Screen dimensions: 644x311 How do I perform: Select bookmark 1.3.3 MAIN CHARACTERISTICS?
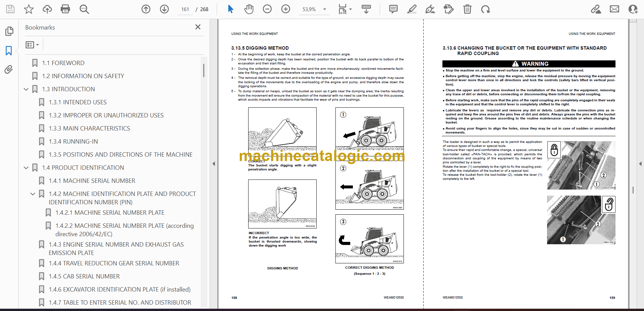(x=89, y=128)
